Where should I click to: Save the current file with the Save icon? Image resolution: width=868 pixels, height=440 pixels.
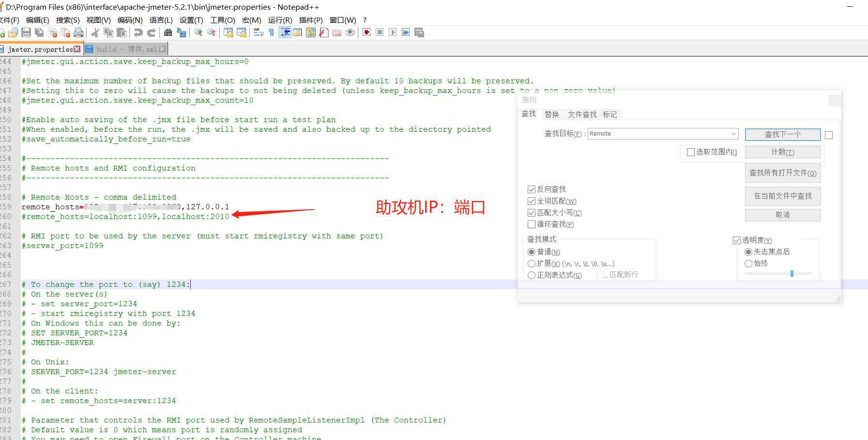tap(26, 32)
